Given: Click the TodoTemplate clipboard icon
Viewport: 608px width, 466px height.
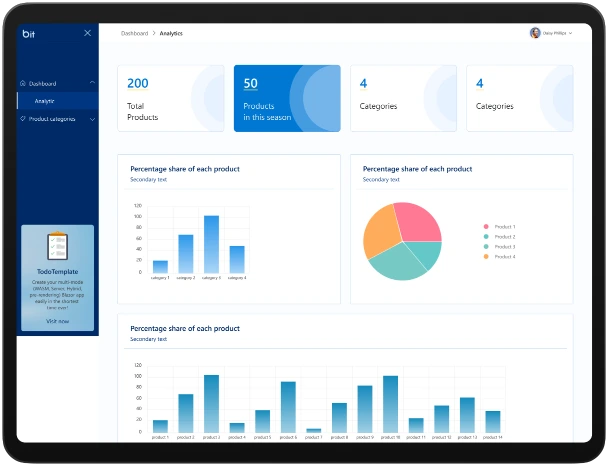Looking at the screenshot, I should coord(57,247).
